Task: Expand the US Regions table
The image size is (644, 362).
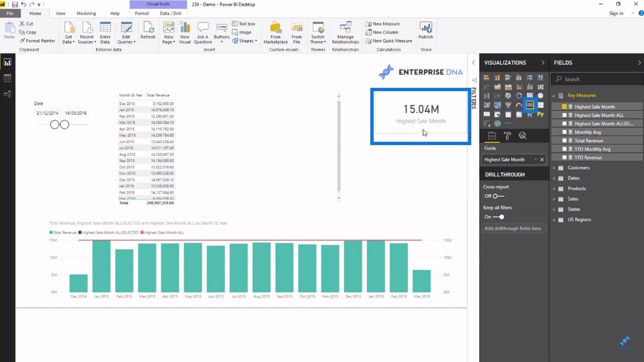Action: coord(554,220)
